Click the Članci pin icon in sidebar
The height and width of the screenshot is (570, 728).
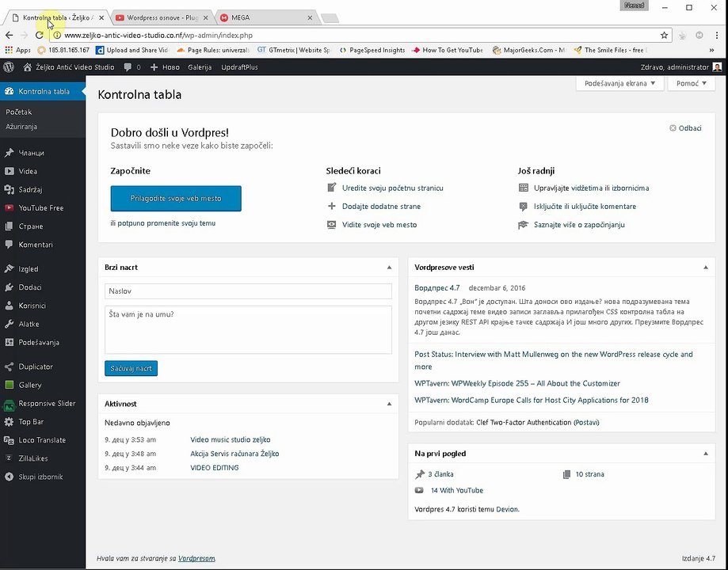pos(9,153)
